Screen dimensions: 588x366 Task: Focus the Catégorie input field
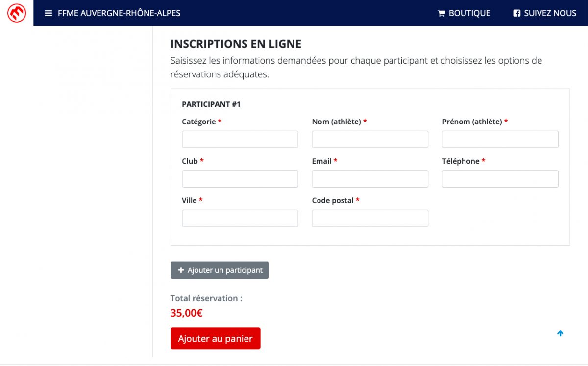pos(240,140)
